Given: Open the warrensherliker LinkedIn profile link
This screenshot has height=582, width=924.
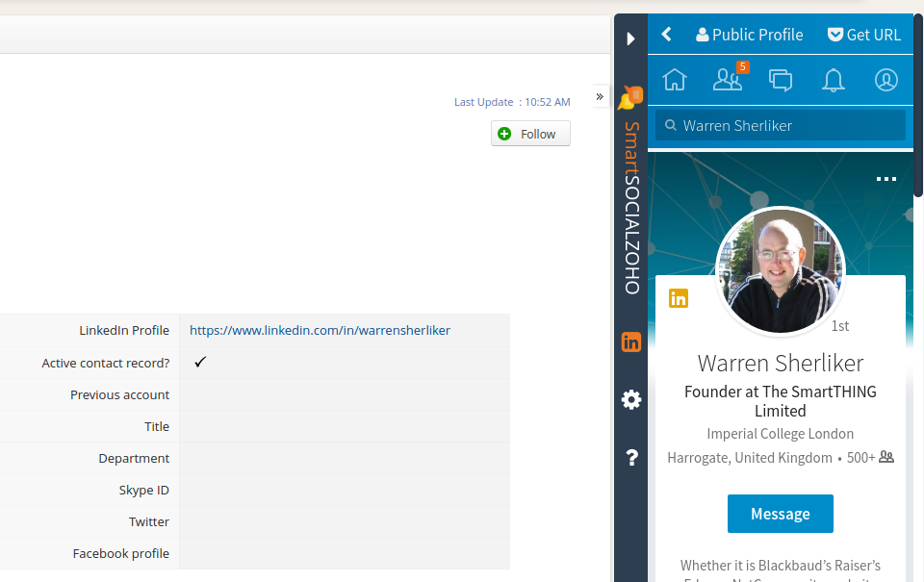Looking at the screenshot, I should [x=320, y=331].
